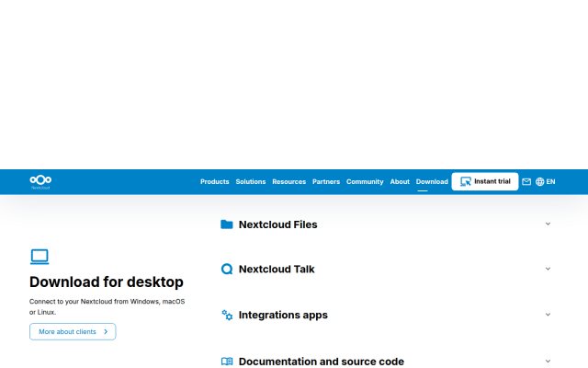Click the arrow inside More about clients
This screenshot has height=368, width=588.
[106, 331]
